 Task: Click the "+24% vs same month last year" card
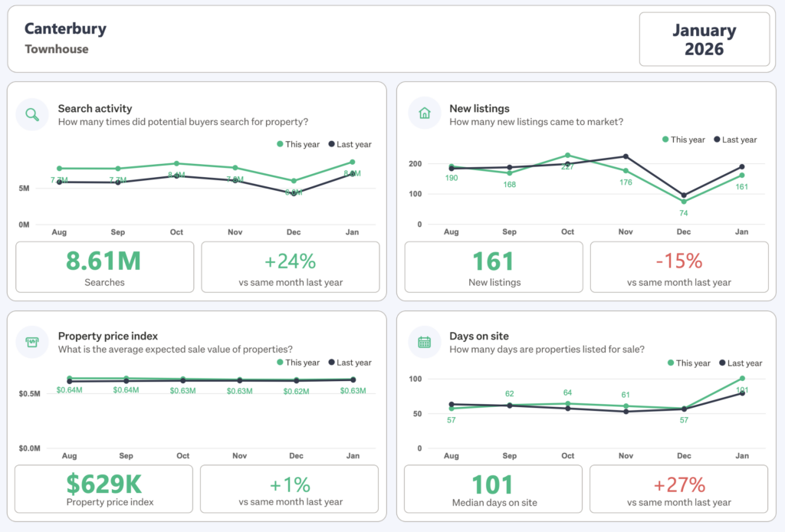[x=291, y=267]
